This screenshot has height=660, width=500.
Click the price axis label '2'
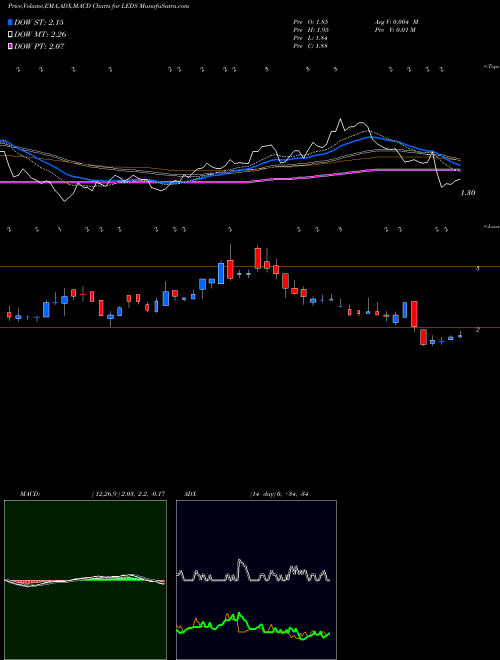477,330
